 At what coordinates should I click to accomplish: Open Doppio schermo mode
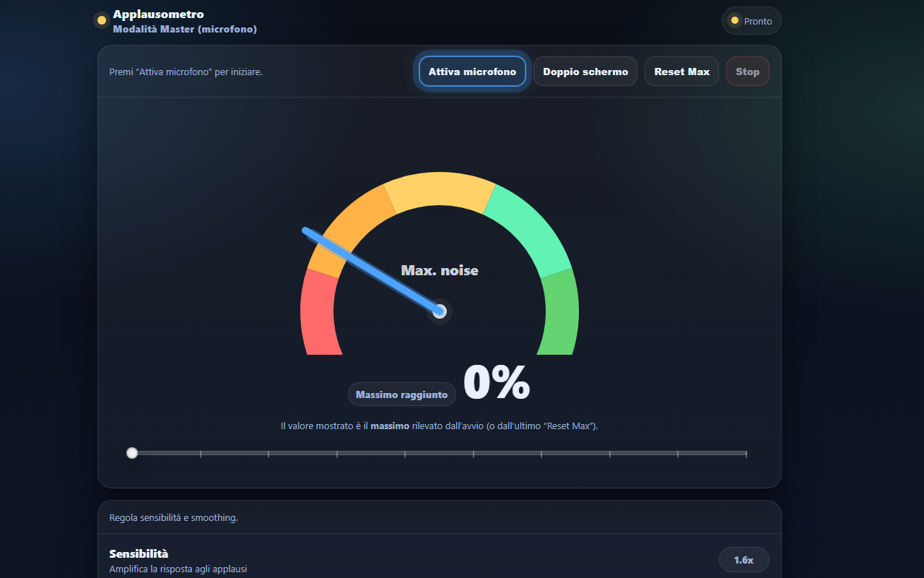point(585,72)
